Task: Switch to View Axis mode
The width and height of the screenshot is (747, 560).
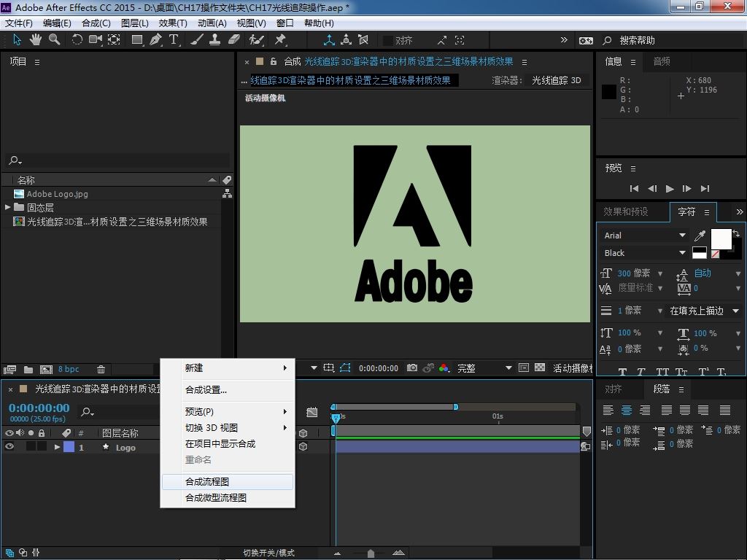Action: [363, 40]
